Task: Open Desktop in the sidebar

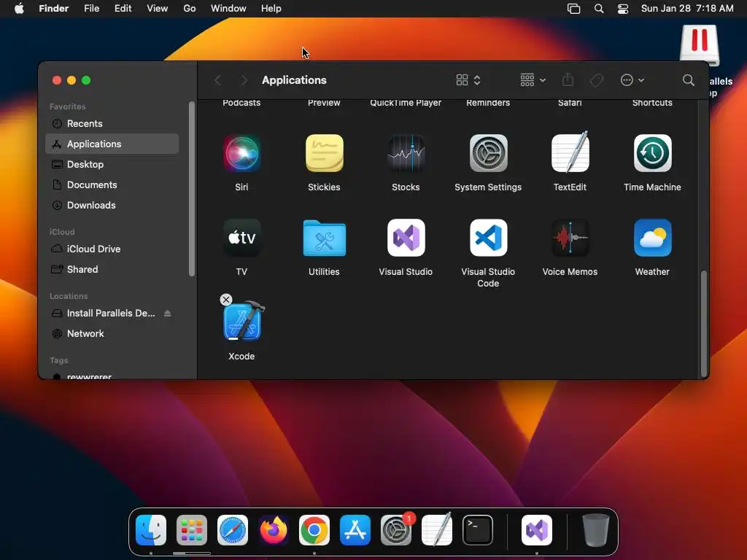Action: 112,164
